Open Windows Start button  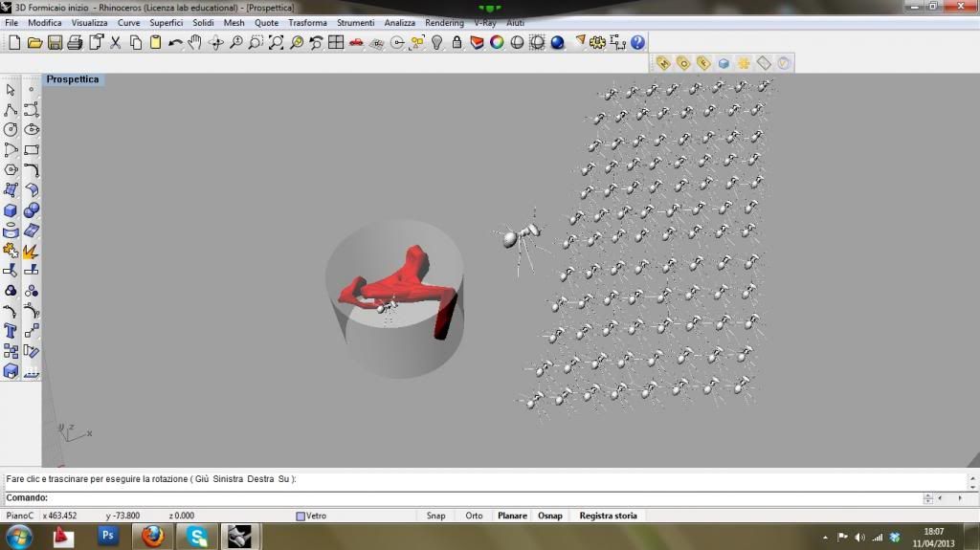[x=19, y=537]
